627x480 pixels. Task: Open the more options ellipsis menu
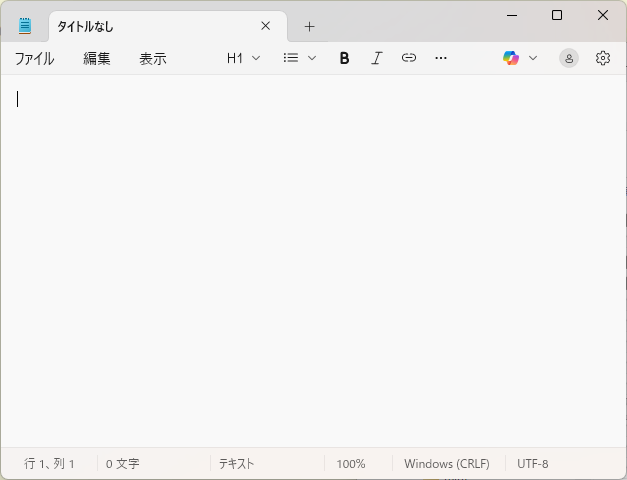point(441,58)
